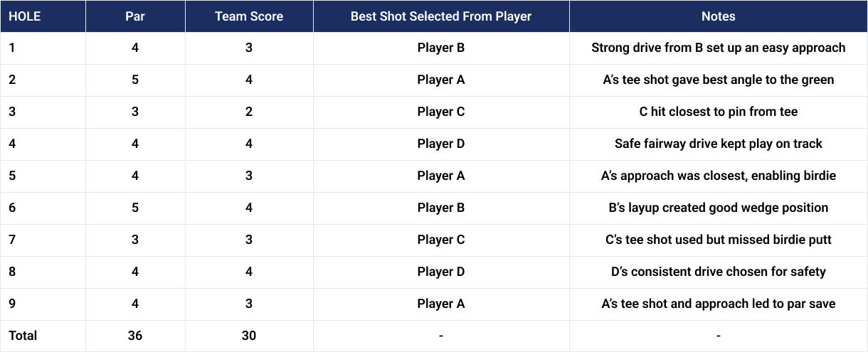The height and width of the screenshot is (352, 868).
Task: Select the Total row label
Action: coord(23,336)
